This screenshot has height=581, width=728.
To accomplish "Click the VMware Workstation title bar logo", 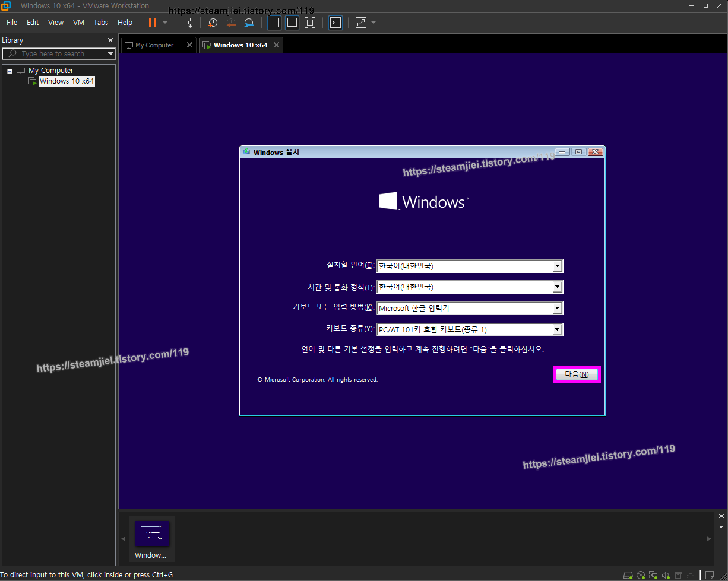I will (6, 6).
